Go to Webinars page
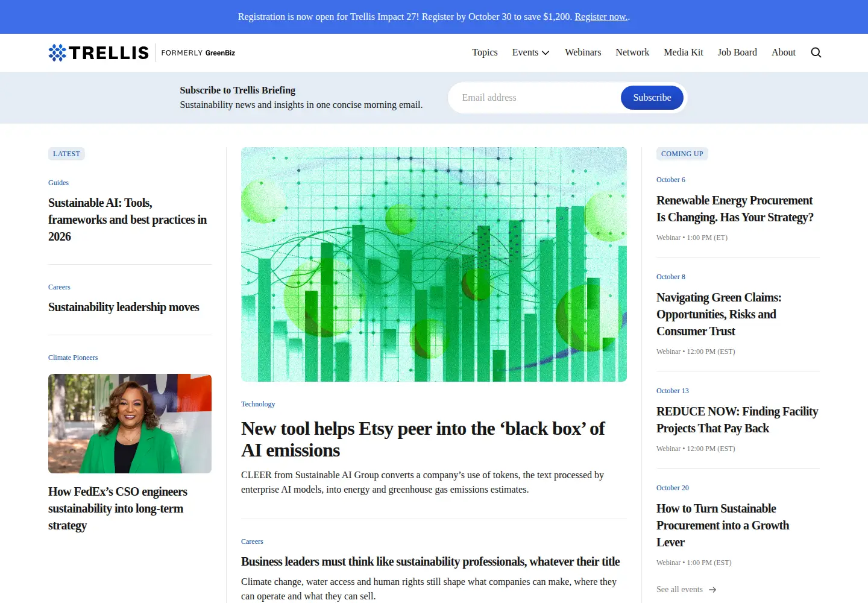The image size is (868, 603). pos(583,52)
